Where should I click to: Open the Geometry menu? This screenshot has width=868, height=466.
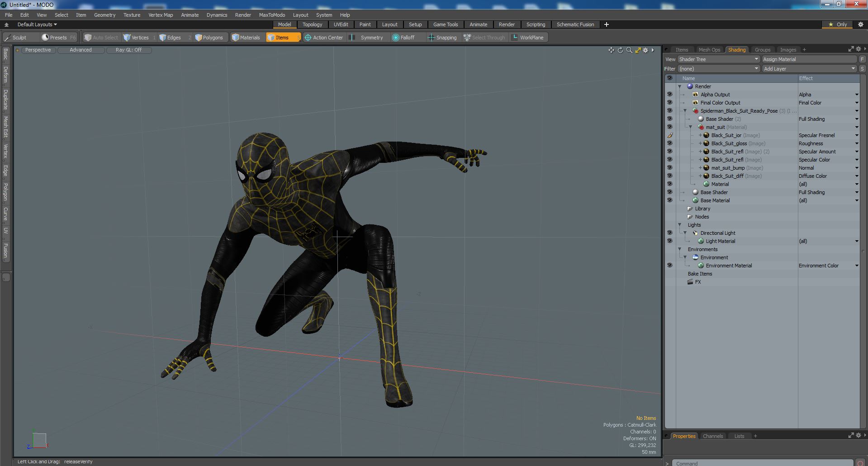[x=104, y=15]
